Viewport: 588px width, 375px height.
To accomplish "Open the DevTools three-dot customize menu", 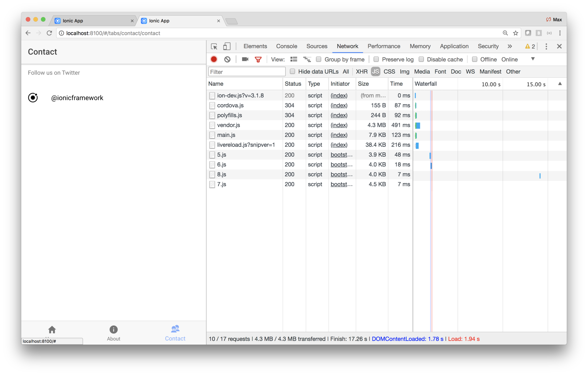I will pos(546,46).
